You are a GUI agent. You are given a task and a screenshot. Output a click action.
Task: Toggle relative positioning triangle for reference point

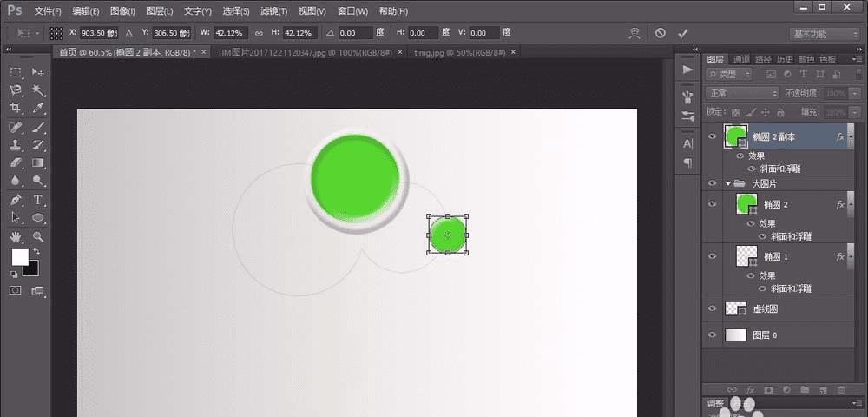pos(129,33)
